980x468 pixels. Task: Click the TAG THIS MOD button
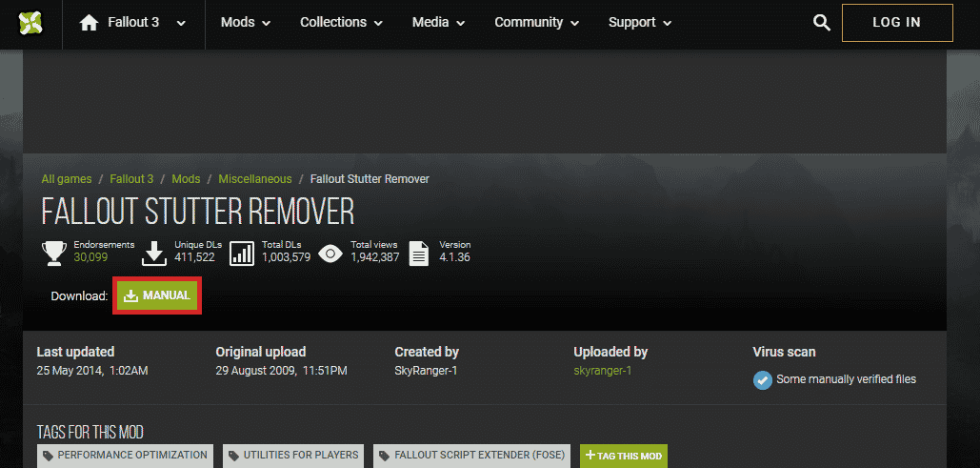[624, 457]
